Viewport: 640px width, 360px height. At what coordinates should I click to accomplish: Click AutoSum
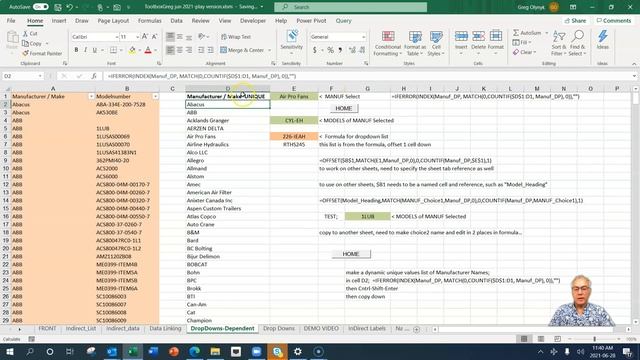pos(527,33)
